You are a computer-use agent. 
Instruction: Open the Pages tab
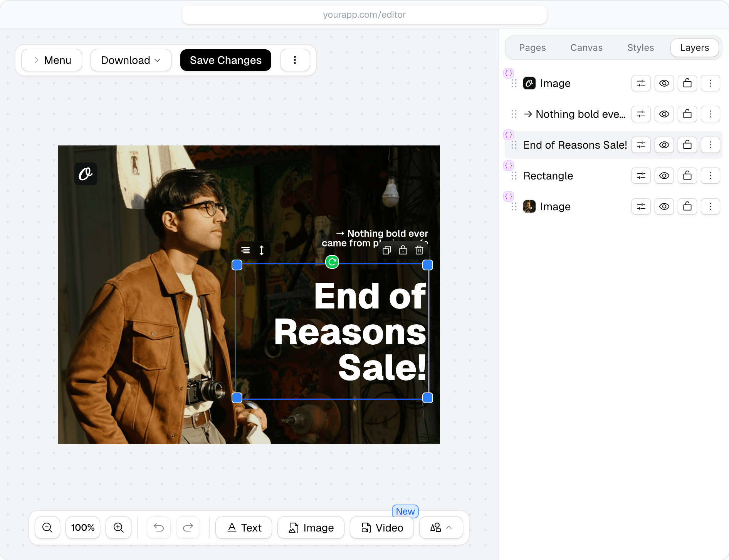(532, 47)
